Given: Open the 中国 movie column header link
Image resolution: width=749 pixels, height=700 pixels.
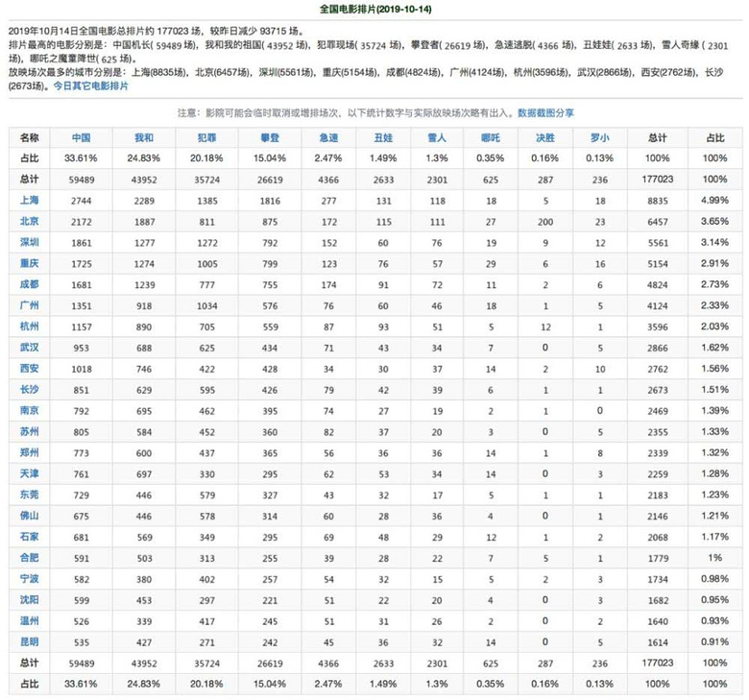Looking at the screenshot, I should 82,137.
